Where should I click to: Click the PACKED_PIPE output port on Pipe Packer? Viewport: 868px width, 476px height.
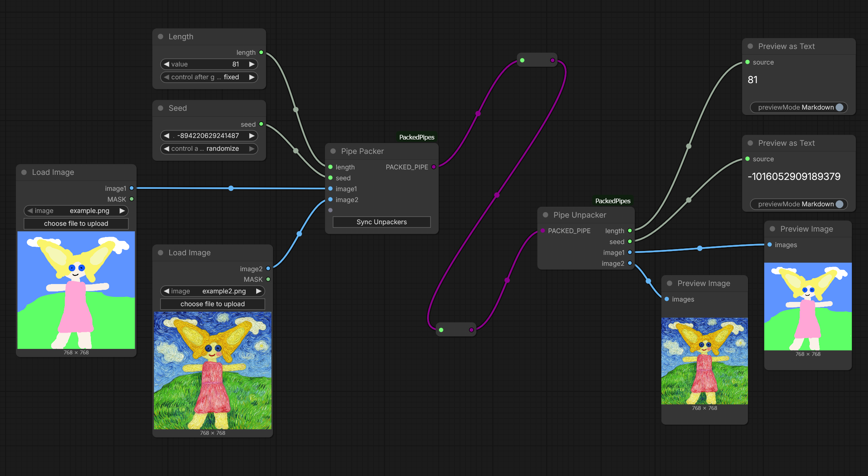(x=434, y=167)
